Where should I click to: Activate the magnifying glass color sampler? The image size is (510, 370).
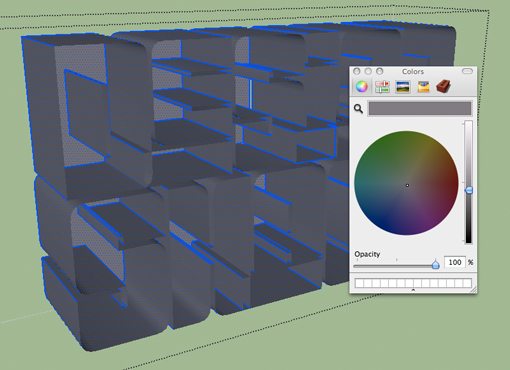point(358,109)
